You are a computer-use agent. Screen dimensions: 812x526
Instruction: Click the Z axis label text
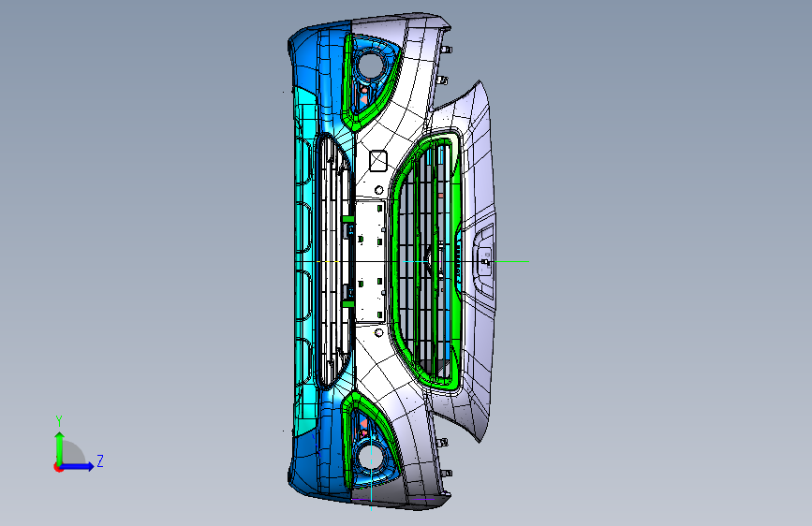pos(100,461)
